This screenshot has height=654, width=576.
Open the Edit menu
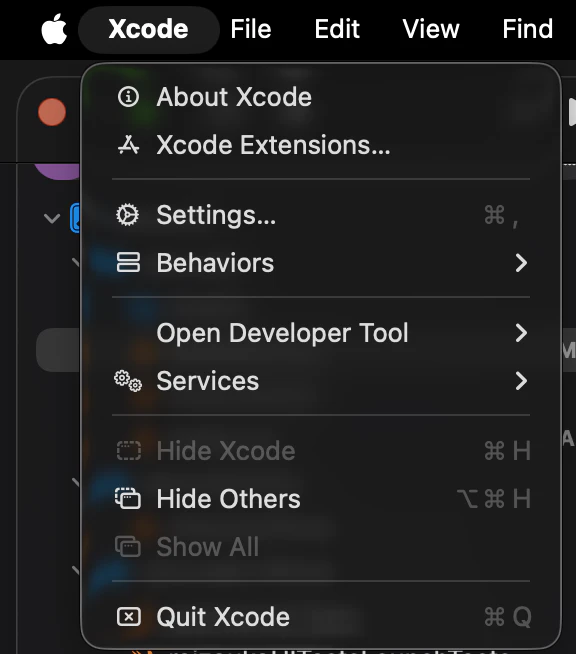337,29
